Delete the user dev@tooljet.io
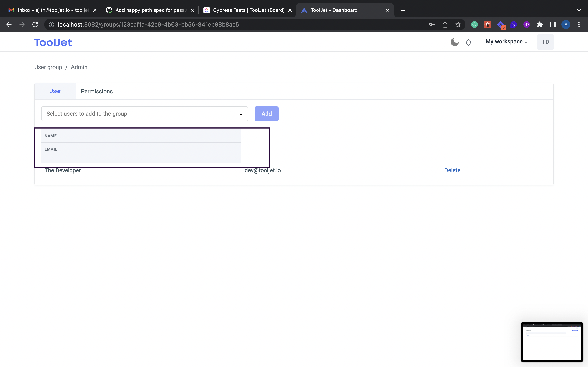Screen dimensions: 588x367 tap(452, 170)
